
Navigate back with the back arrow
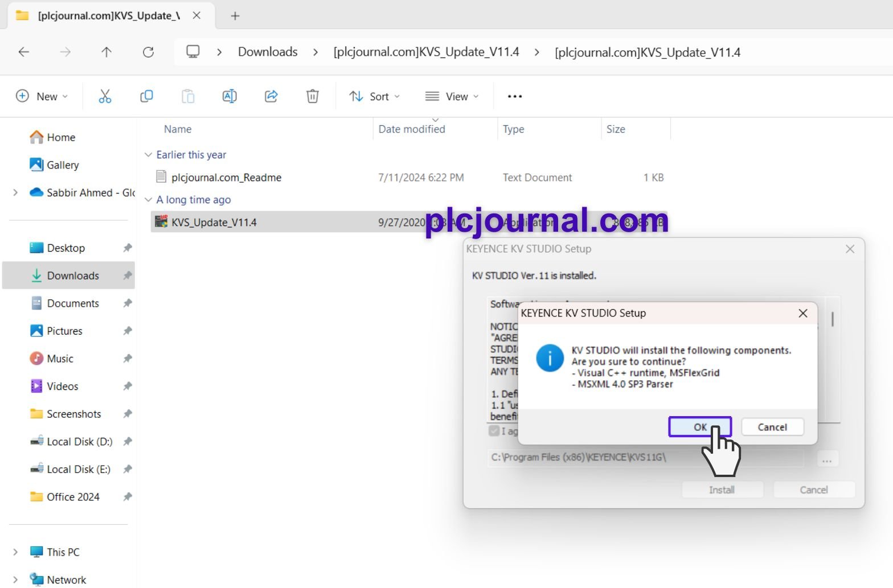24,52
